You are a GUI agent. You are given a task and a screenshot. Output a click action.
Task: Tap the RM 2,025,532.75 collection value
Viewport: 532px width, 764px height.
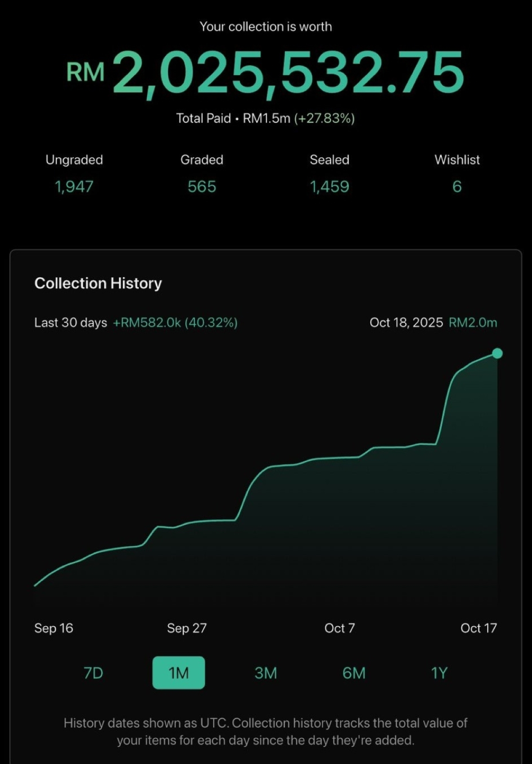coord(266,72)
